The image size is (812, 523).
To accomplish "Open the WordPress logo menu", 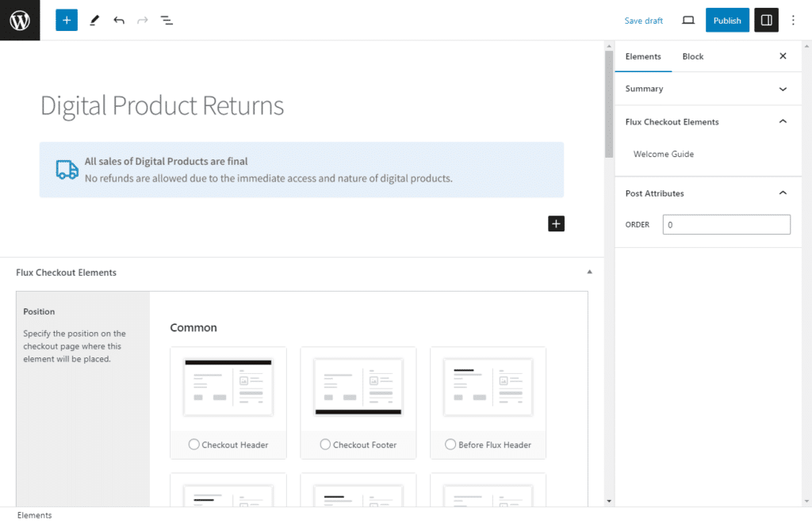I will (19, 20).
